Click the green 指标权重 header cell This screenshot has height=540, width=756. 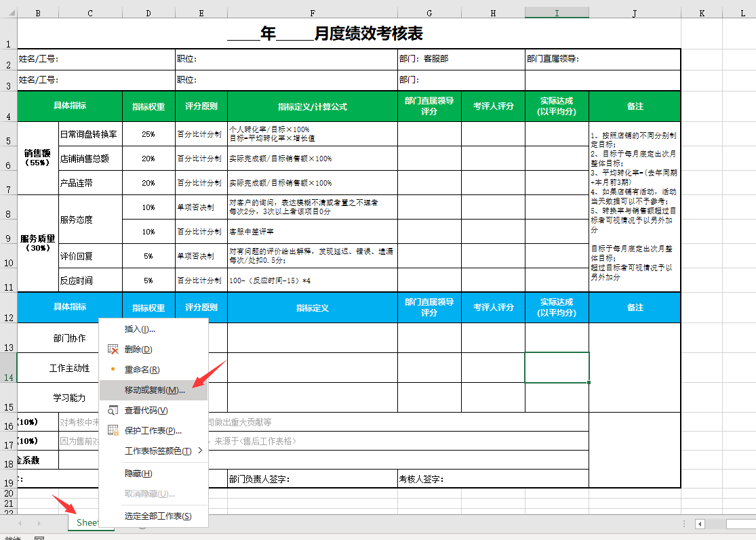[x=148, y=106]
